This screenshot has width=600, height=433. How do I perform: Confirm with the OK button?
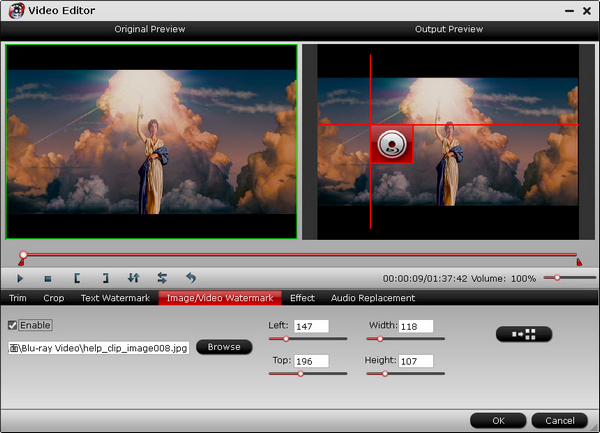pos(498,421)
